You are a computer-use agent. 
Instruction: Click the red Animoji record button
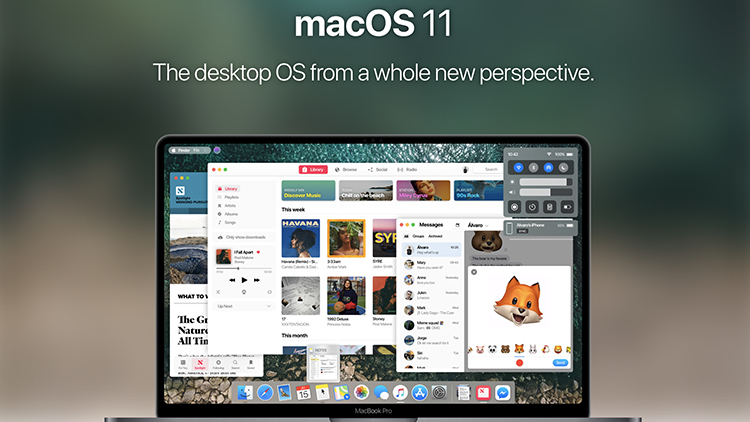pos(519,363)
